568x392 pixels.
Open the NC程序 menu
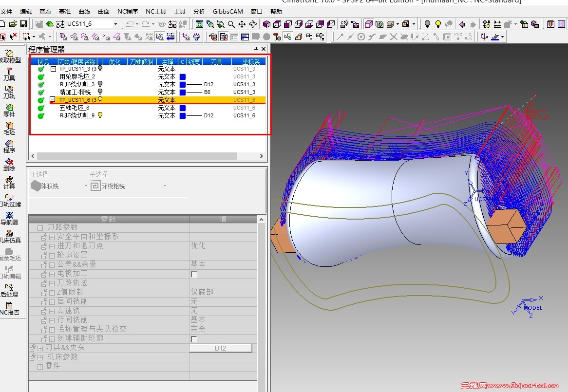(128, 12)
